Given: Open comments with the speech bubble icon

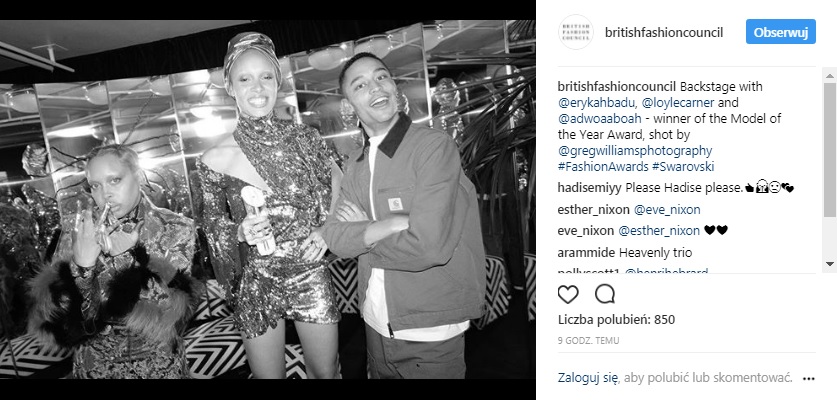Looking at the screenshot, I should [x=605, y=294].
